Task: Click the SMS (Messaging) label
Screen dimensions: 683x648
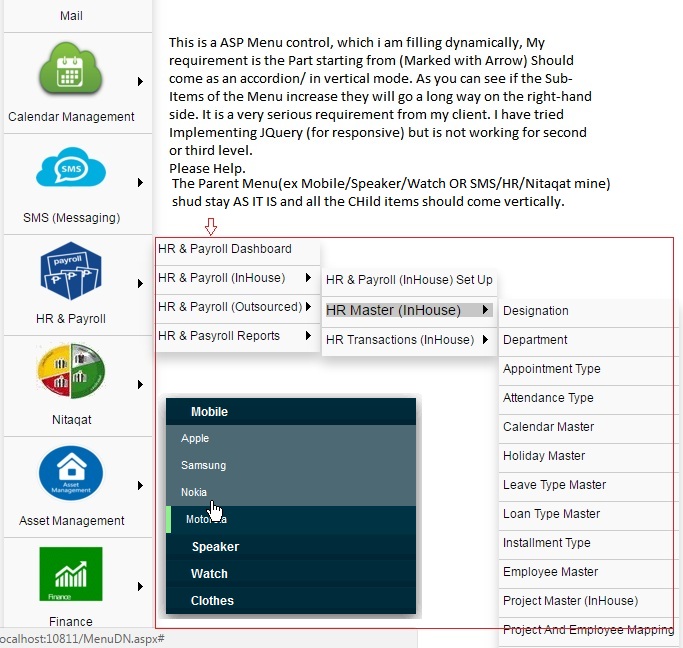Action: pos(71,218)
